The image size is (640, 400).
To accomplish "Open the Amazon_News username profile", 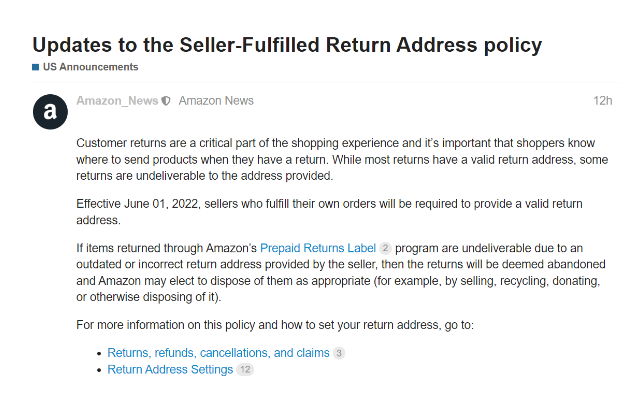I will pos(117,101).
